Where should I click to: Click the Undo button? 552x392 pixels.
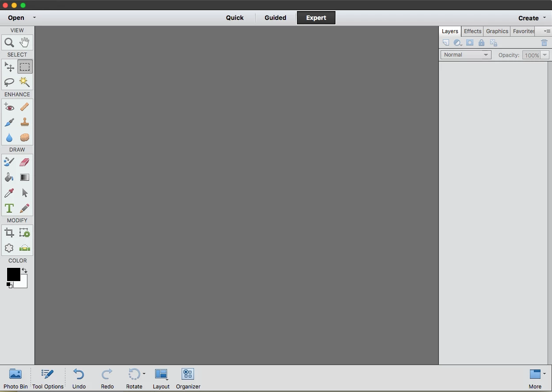tap(79, 379)
